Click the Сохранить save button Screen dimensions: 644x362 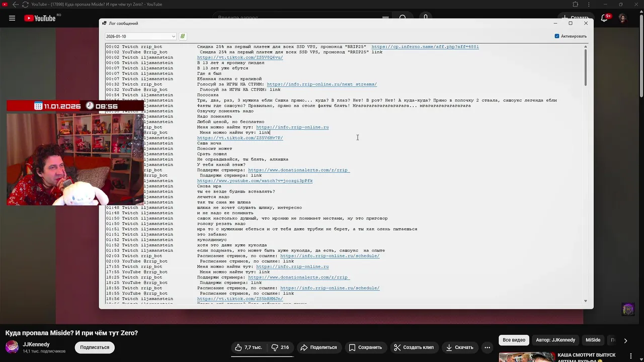[x=366, y=347]
